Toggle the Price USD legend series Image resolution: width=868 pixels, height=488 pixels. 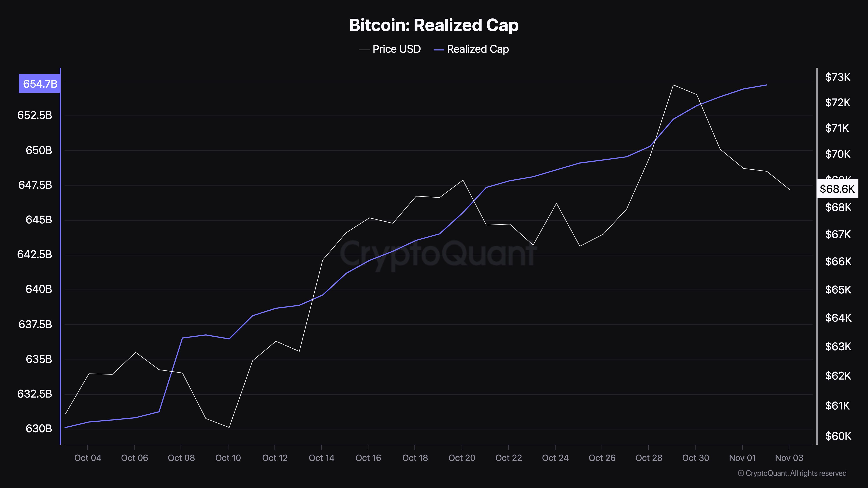396,49
